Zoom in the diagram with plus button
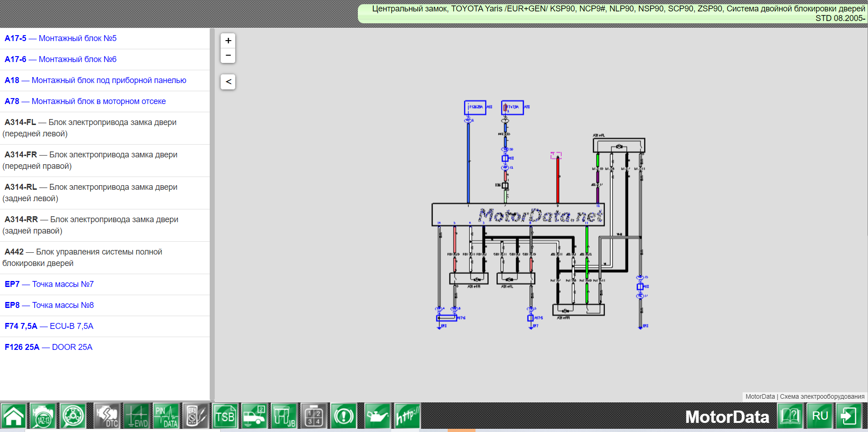 tap(228, 41)
